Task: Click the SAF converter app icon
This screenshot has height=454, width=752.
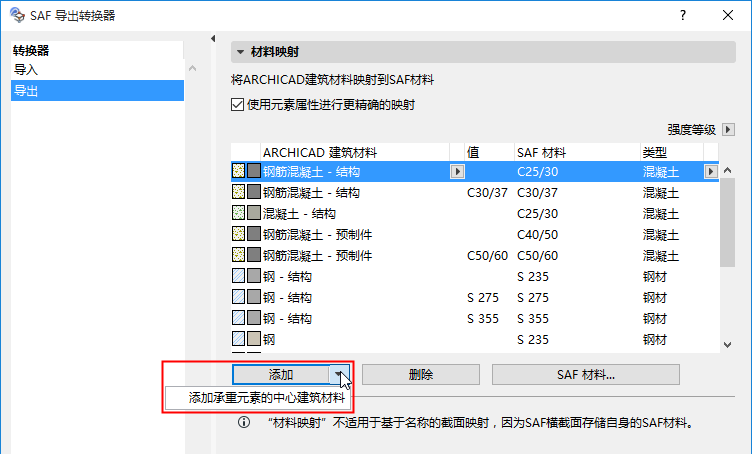Action: [17, 15]
